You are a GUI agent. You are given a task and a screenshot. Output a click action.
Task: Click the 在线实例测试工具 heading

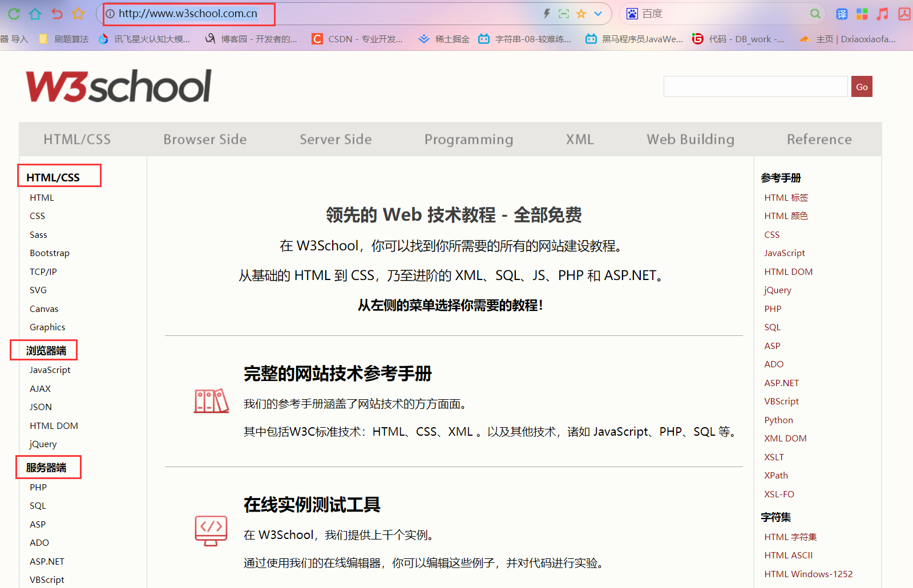point(312,504)
